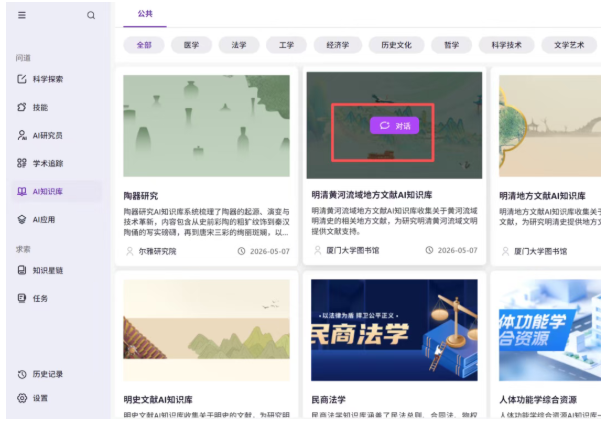Filter by 工学 category

(x=286, y=45)
